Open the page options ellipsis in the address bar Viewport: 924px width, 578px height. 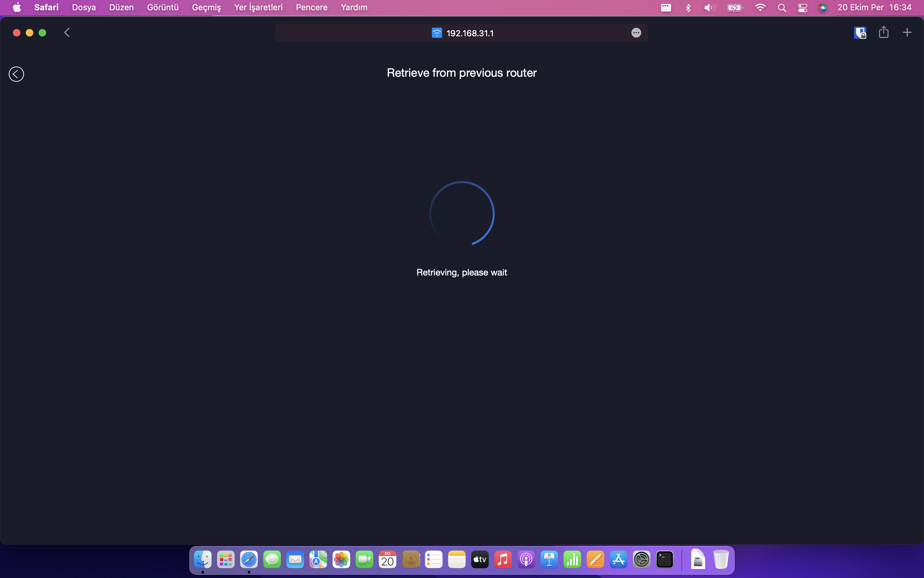(x=636, y=33)
